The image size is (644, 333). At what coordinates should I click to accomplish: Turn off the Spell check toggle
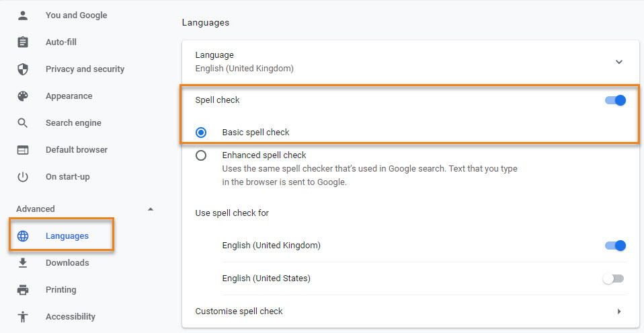(615, 100)
